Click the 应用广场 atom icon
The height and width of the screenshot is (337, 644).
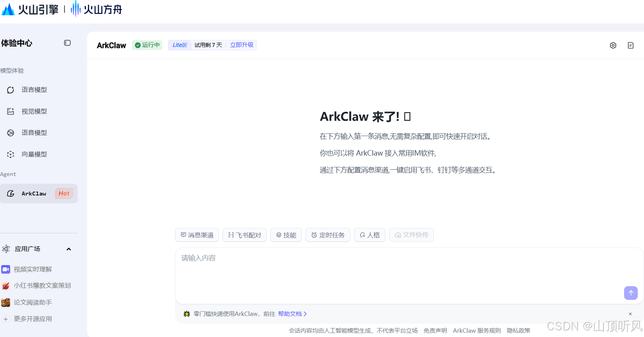(6, 249)
